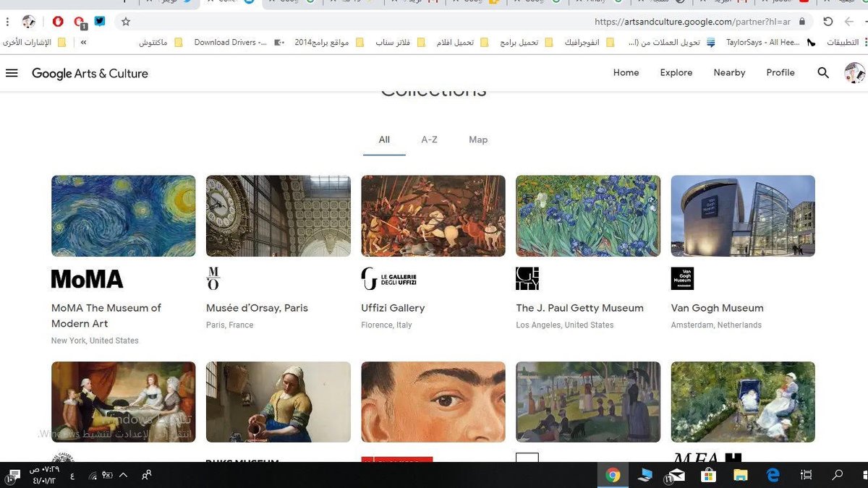Click the Le Gallerie Degli Uffizi logo
868x488 pixels.
[388, 278]
